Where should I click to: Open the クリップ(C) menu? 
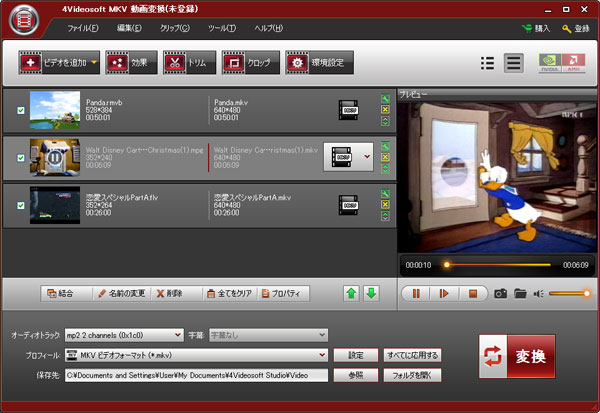174,28
